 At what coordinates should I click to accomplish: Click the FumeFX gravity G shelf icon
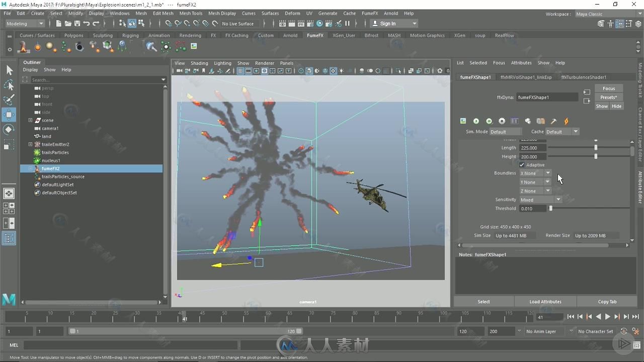point(122,47)
